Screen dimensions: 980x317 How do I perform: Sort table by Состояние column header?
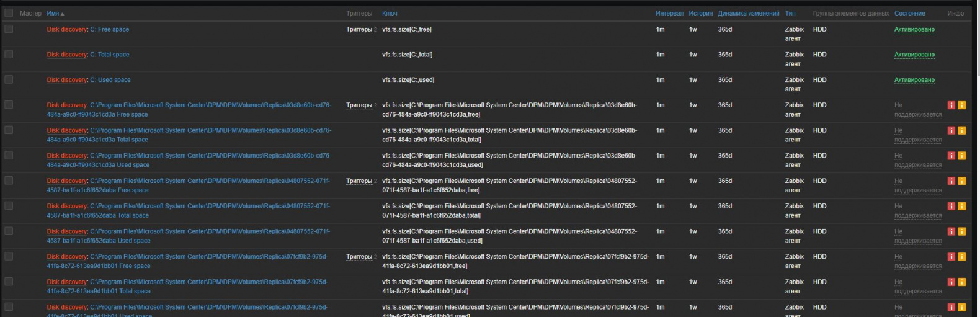point(910,13)
